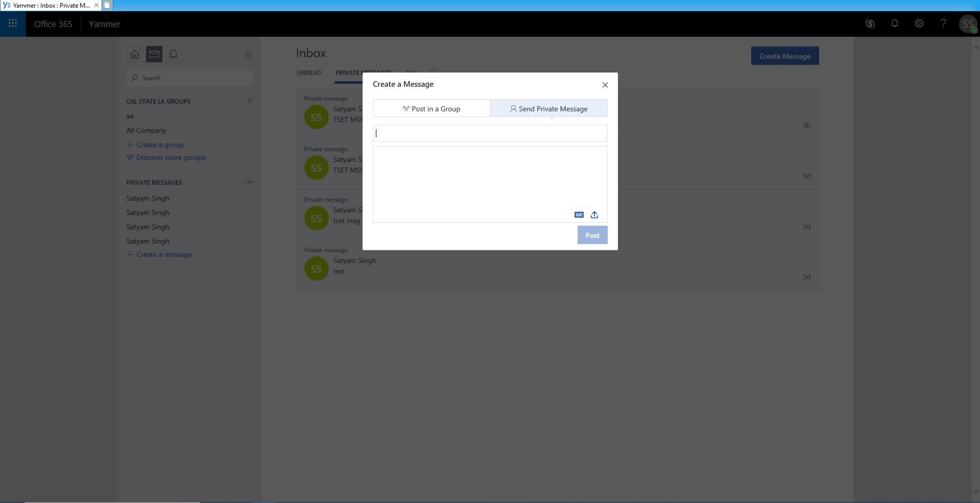980x503 pixels.
Task: Open the Yammer sidebar notifications bell
Action: point(174,54)
